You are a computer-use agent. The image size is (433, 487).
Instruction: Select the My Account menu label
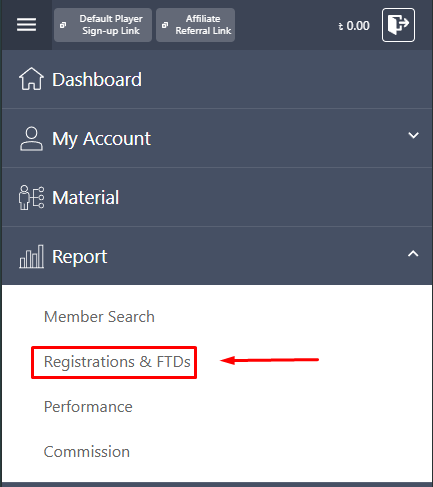click(x=101, y=139)
